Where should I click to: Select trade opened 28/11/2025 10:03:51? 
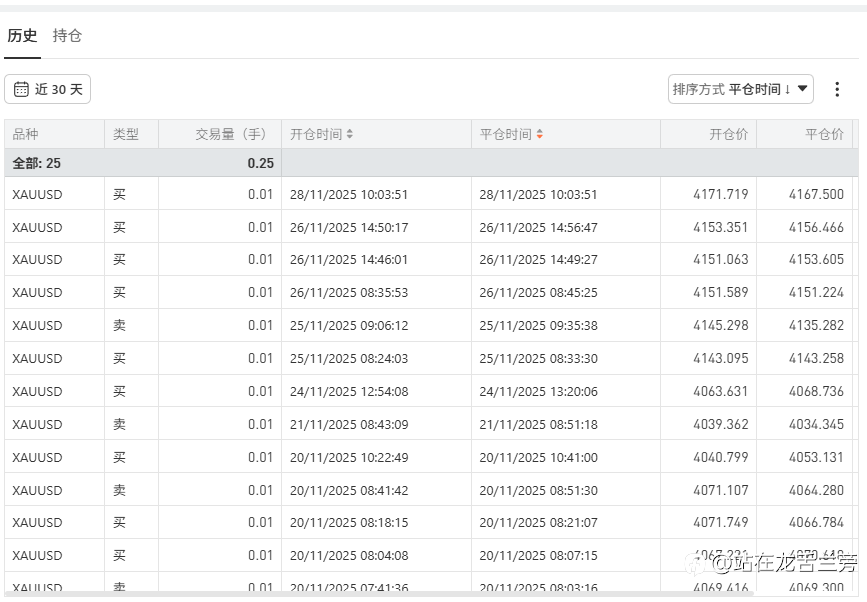(349, 194)
